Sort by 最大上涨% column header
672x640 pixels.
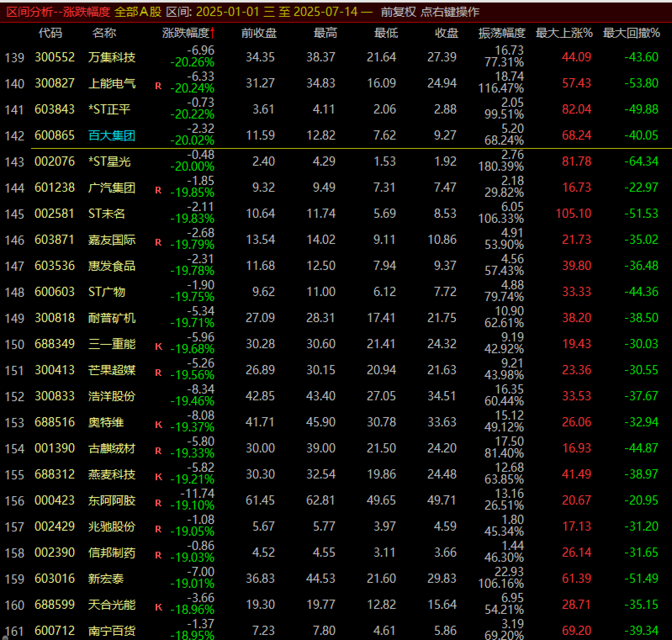pos(564,33)
